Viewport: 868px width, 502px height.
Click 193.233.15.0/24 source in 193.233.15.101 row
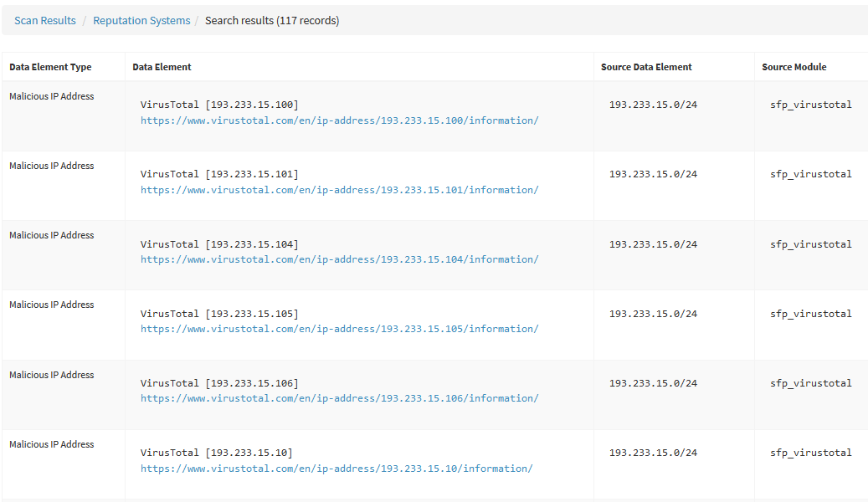653,174
